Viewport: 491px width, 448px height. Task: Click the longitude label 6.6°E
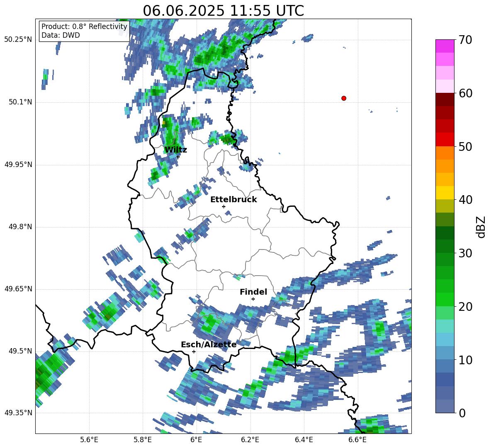[x=357, y=440]
